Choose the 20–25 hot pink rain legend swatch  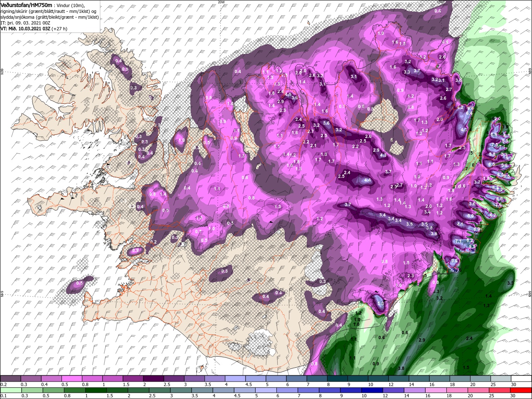pyautogui.click(x=479, y=390)
